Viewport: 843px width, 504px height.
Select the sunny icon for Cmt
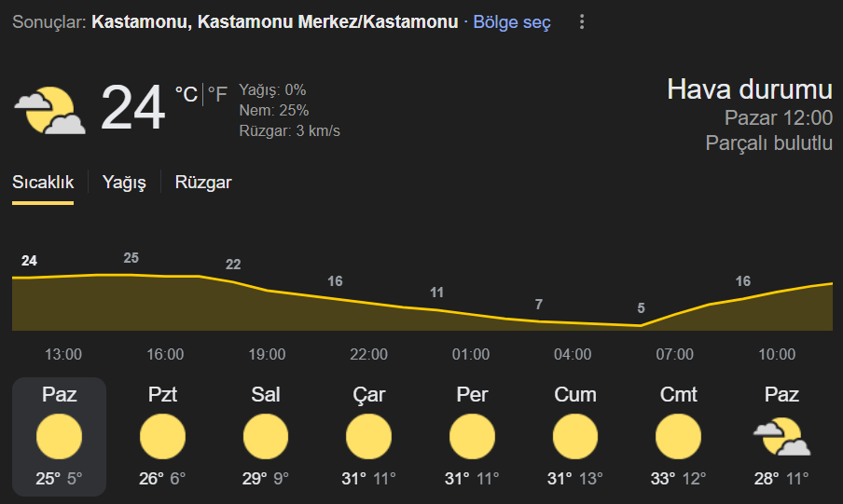[679, 436]
